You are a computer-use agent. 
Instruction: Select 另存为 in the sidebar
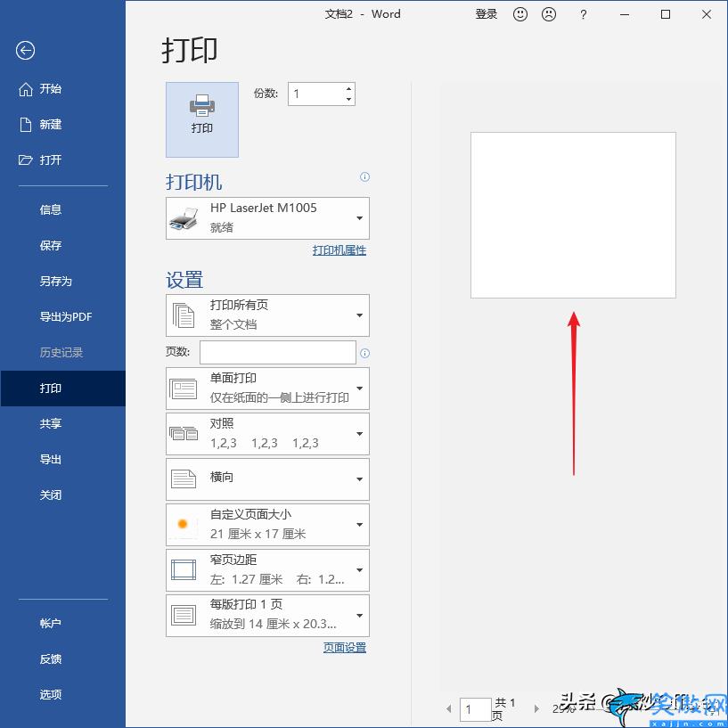coord(62,282)
